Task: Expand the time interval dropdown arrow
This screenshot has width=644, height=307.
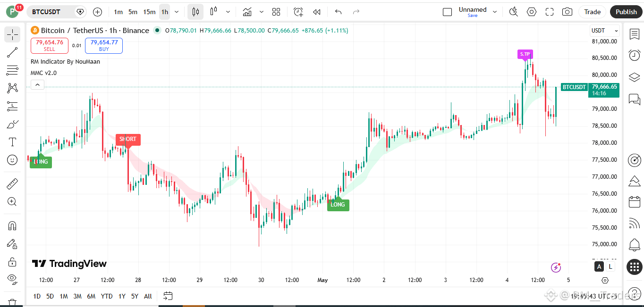Action: tap(177, 12)
